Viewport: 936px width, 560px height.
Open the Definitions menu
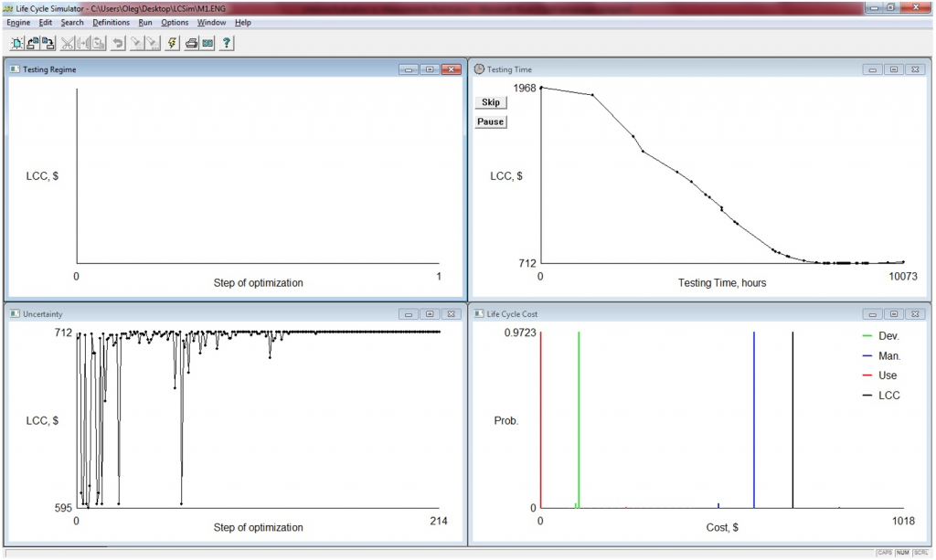112,22
